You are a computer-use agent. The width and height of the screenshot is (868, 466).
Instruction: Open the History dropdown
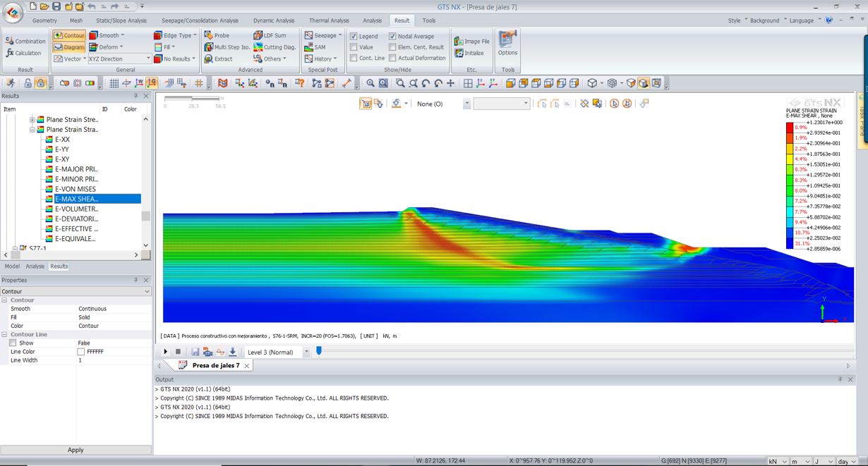click(x=320, y=59)
